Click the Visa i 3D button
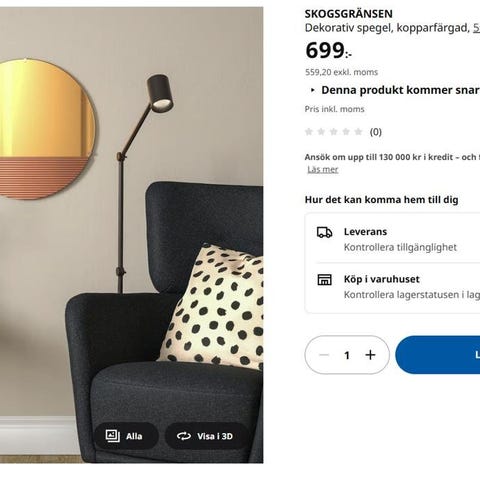Viewport: 480px width, 480px height. pos(207,436)
